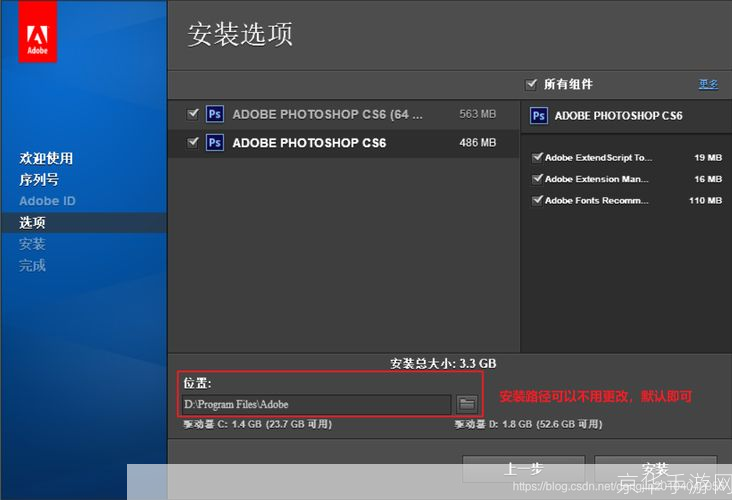
Task: Click the 110 MB size value
Action: (705, 201)
